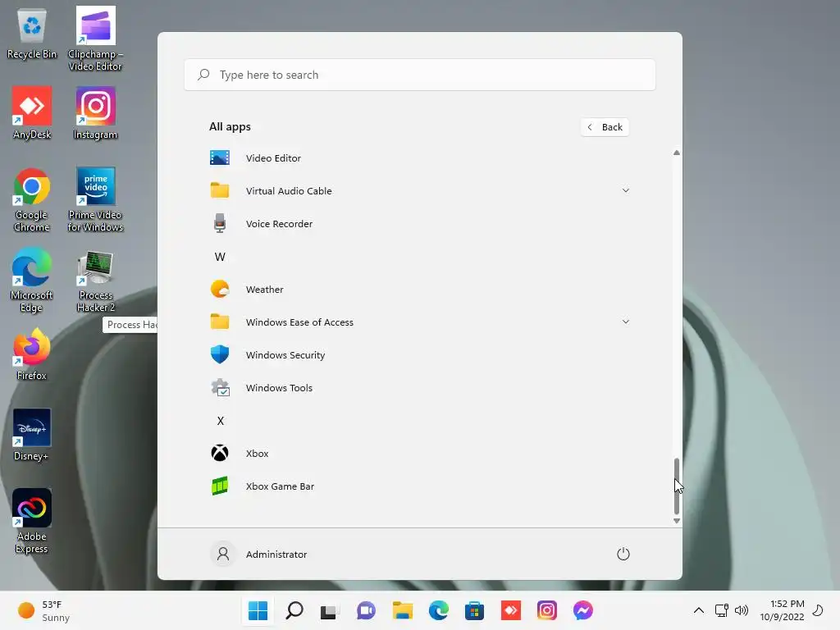The height and width of the screenshot is (630, 840).
Task: Open the volume control in system tray
Action: click(x=742, y=610)
